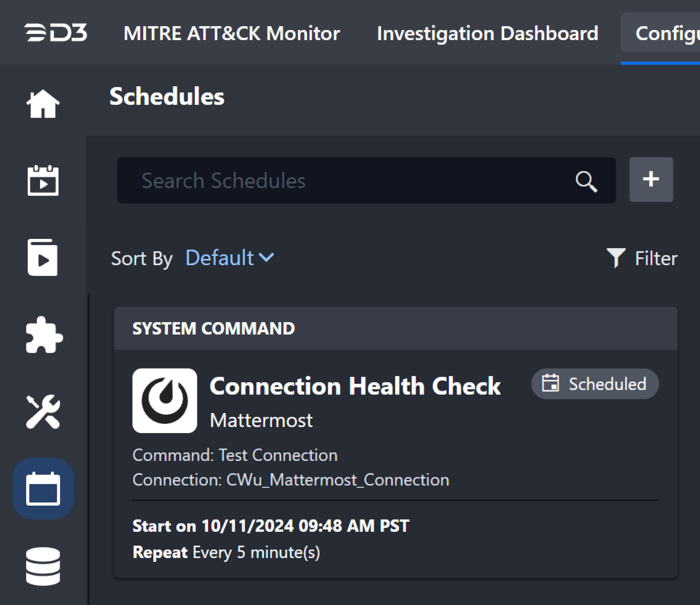700x605 pixels.
Task: Click the magnifier search icon
Action: (586, 181)
